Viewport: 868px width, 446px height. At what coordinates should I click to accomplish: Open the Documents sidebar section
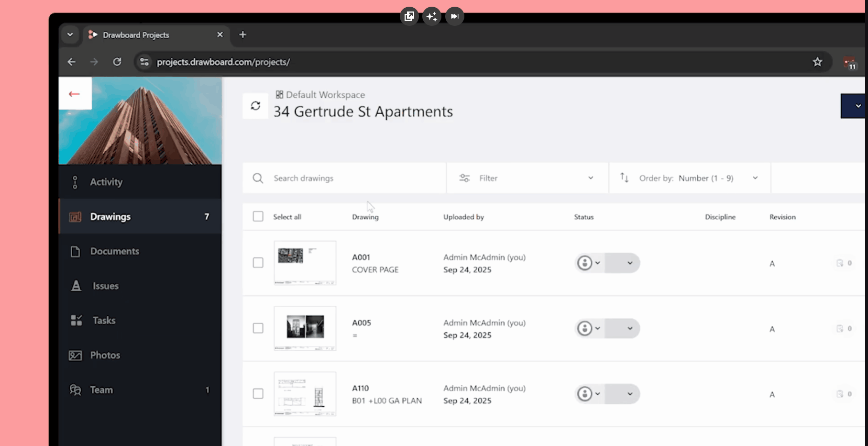pos(140,251)
